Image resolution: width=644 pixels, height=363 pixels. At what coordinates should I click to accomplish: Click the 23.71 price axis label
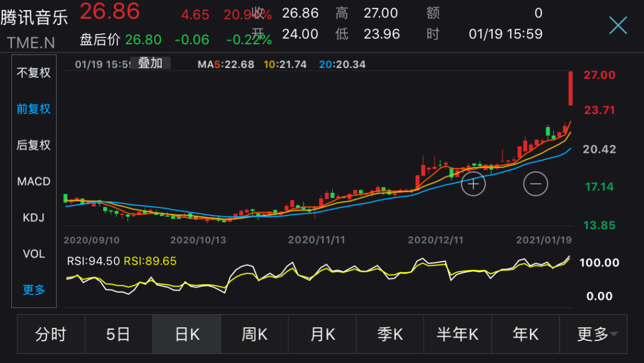click(599, 110)
